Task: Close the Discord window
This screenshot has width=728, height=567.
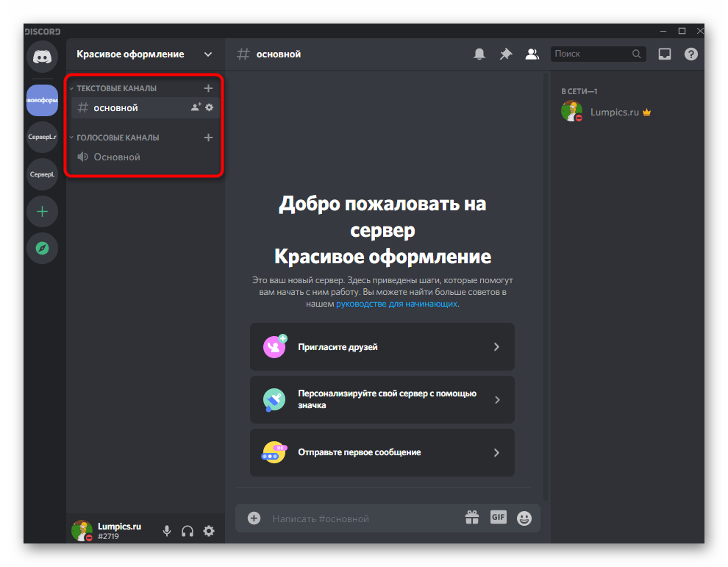Action: pyautogui.click(x=699, y=31)
